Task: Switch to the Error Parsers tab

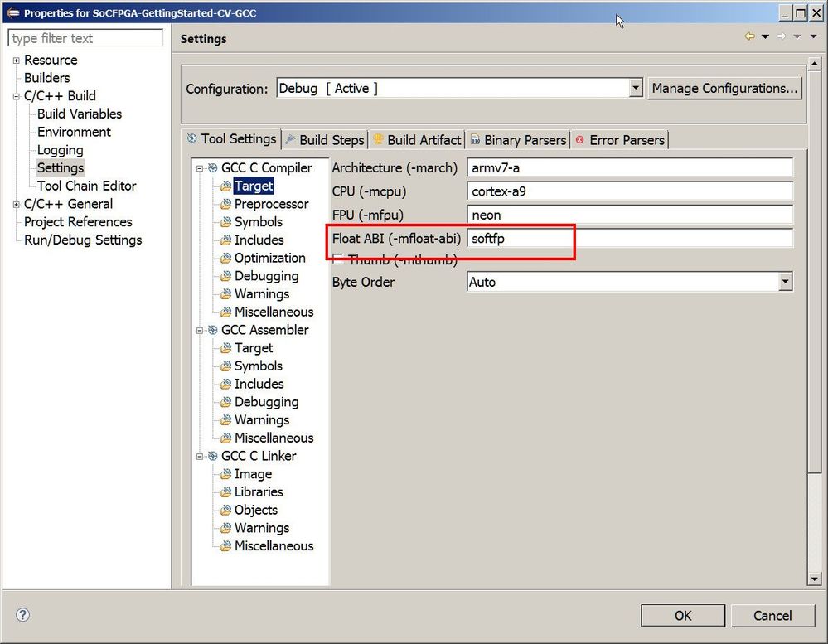Action: 620,140
